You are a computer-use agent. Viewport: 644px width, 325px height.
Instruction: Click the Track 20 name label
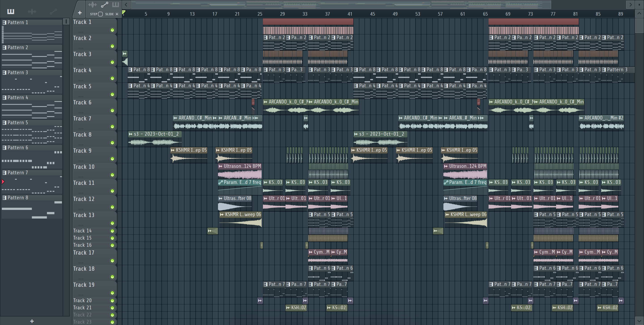[83, 300]
